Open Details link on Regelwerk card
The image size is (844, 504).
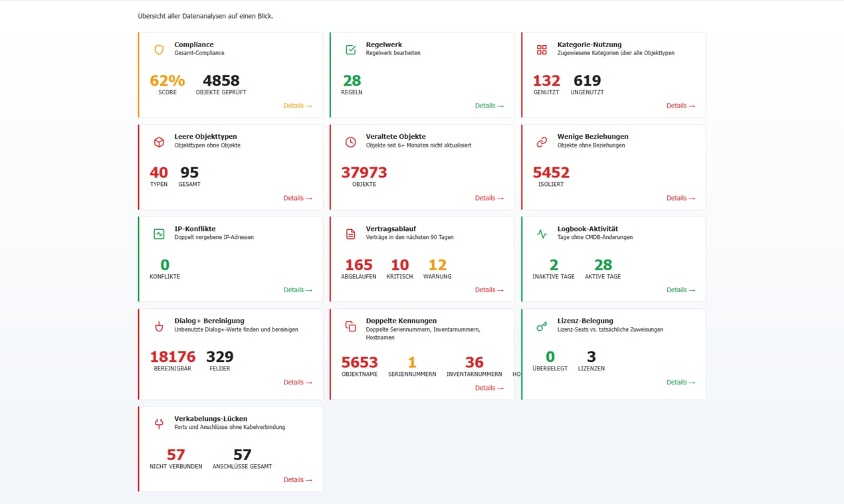point(489,106)
